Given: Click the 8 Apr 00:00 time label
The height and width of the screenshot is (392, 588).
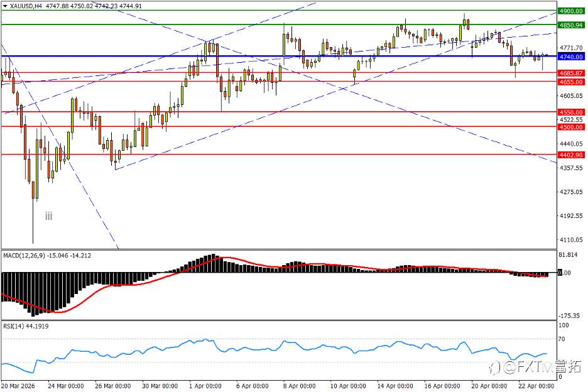Looking at the screenshot, I should click(299, 386).
